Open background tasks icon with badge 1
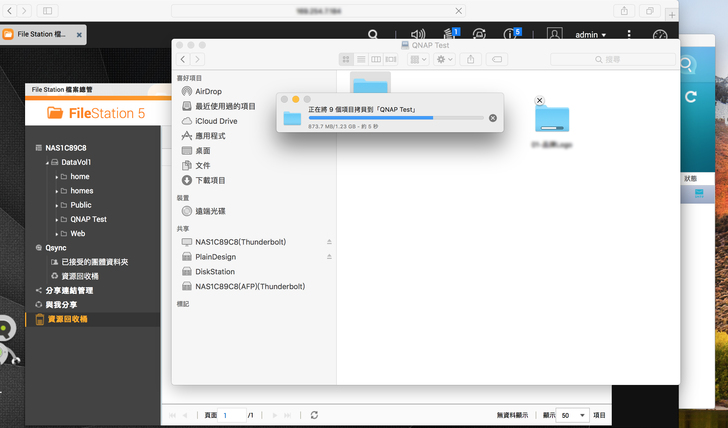This screenshot has height=428, width=728. coord(450,34)
